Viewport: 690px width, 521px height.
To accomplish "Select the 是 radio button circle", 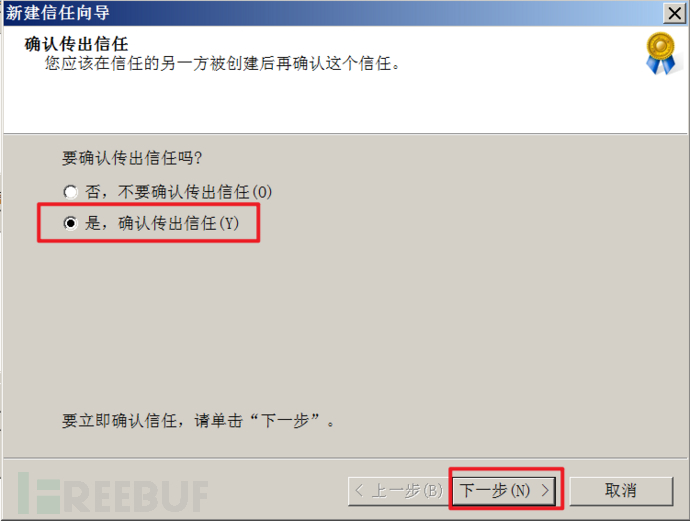I will point(70,223).
